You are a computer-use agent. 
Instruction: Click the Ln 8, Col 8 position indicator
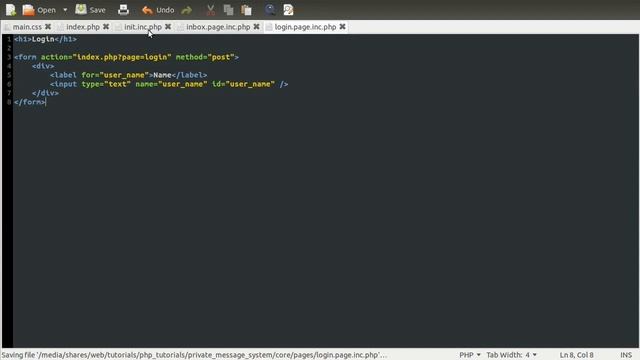[x=576, y=355]
